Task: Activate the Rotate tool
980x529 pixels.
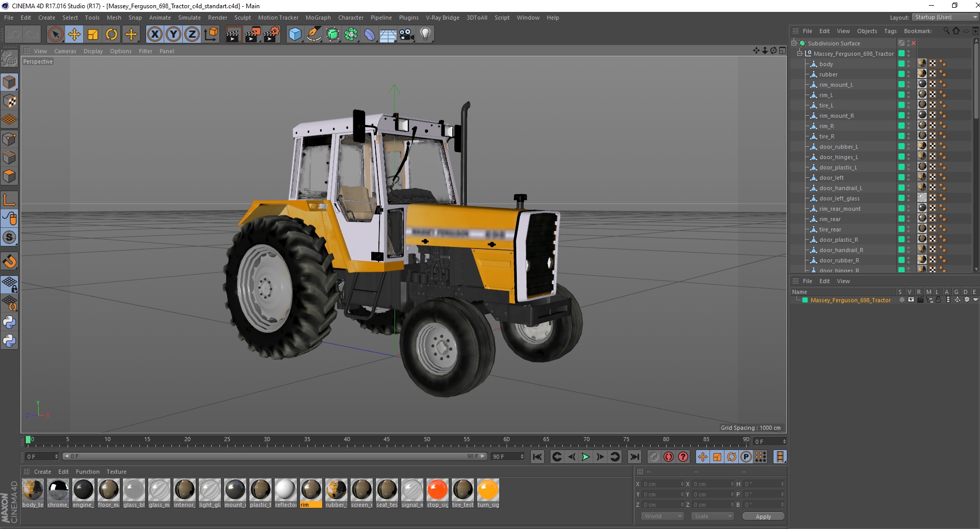Action: [x=112, y=35]
